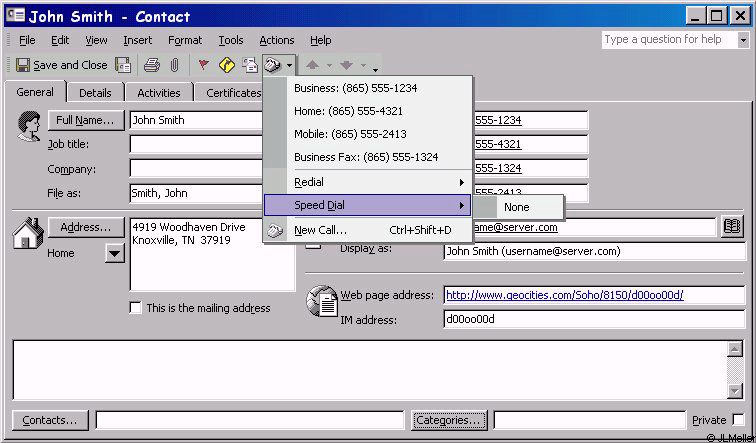
Task: Click the Categories... button
Action: click(x=449, y=420)
